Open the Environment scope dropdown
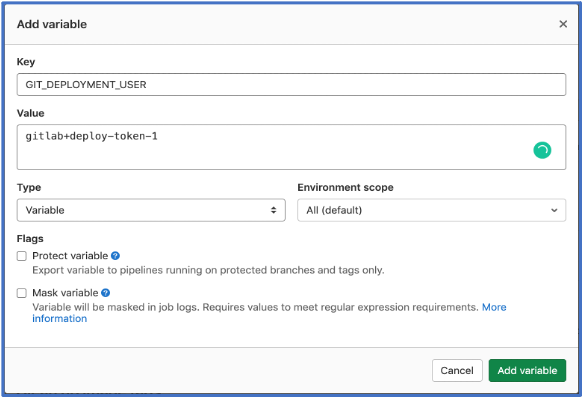Viewport: 583px width, 397px height. pos(431,210)
